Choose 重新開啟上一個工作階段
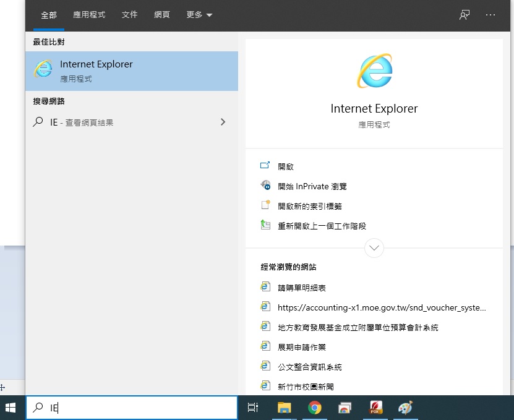The image size is (514, 420). [x=322, y=226]
